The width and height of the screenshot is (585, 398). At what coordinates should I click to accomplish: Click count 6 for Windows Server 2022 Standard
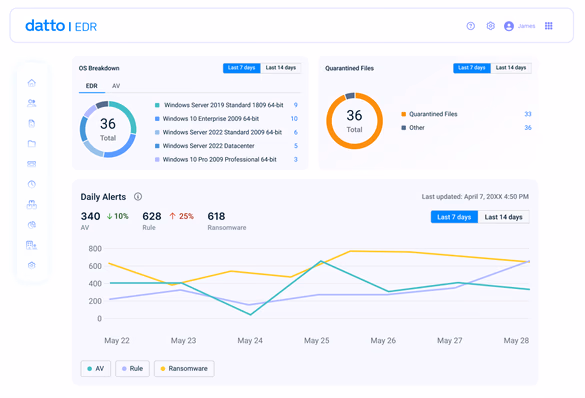(295, 132)
